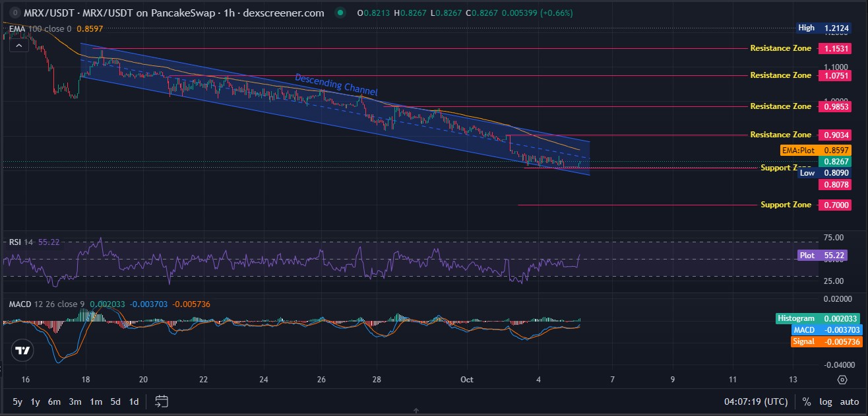Click the High 1.2124 price label
This screenshot has height=416, width=868.
823,28
